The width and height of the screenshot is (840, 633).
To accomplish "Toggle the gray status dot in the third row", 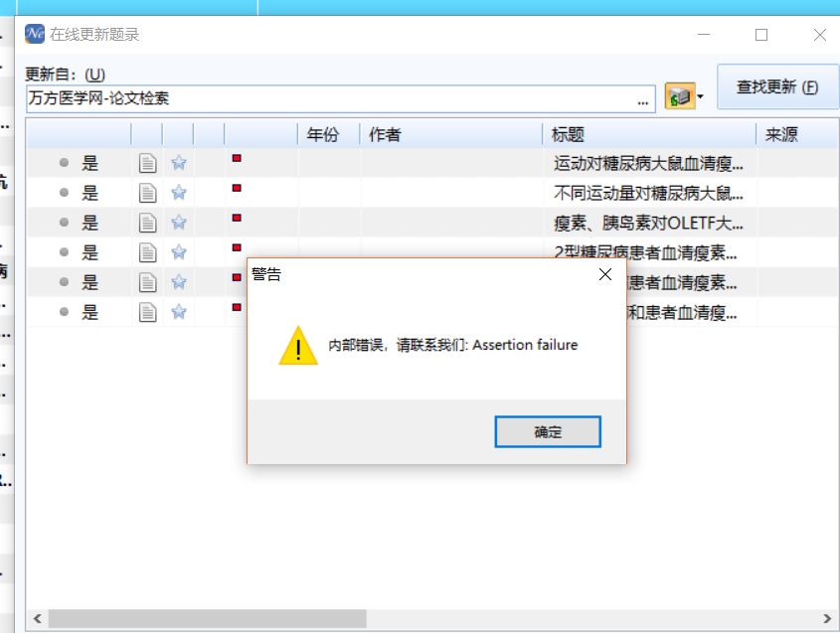I will click(64, 222).
